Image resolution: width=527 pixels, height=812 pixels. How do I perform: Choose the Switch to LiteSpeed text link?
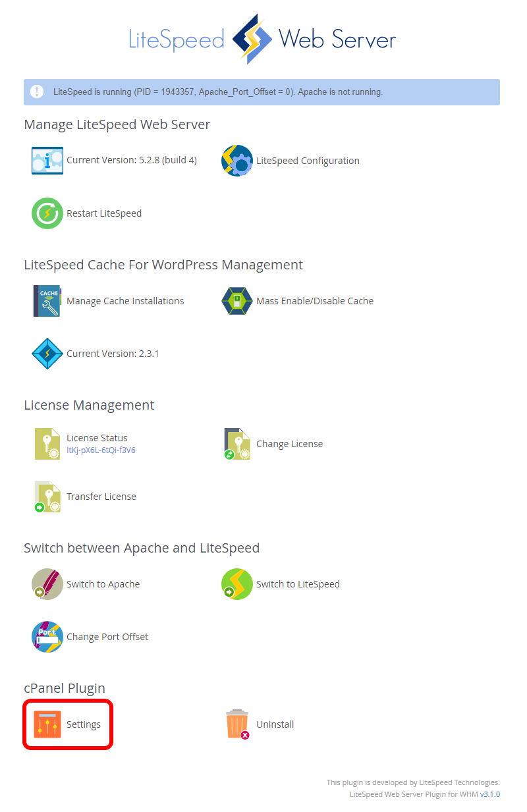coord(298,584)
